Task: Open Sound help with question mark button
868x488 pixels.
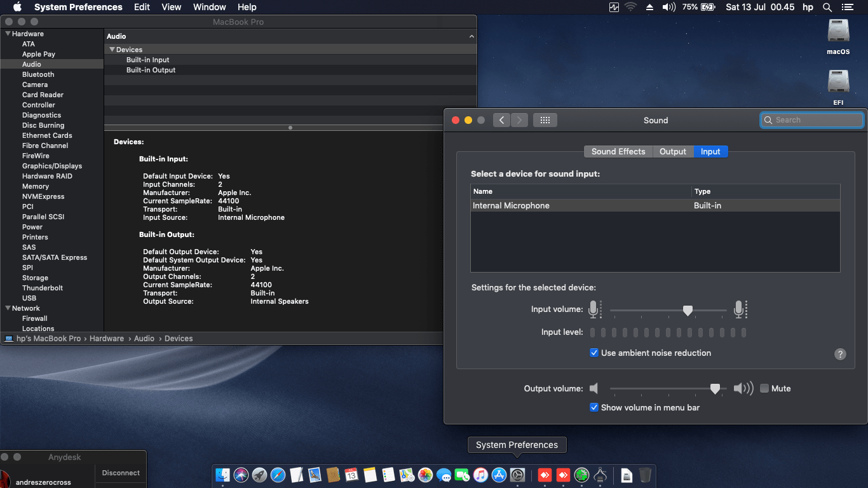Action: pos(840,354)
